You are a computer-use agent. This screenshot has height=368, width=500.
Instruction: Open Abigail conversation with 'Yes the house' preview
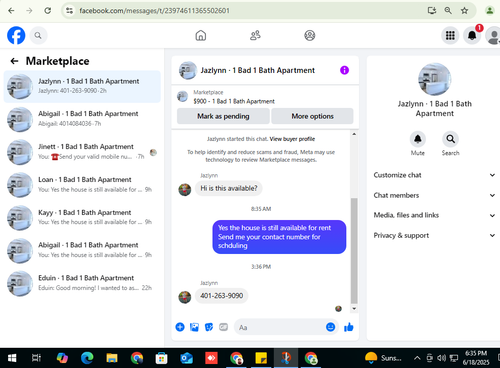[x=82, y=250]
